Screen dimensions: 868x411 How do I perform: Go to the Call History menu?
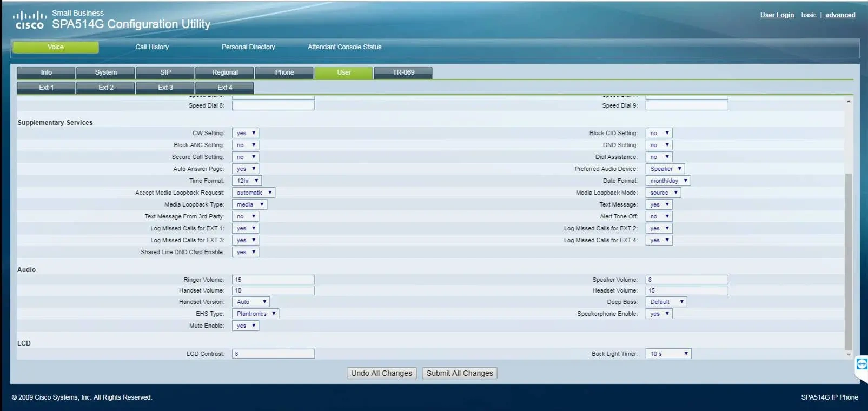pyautogui.click(x=152, y=47)
